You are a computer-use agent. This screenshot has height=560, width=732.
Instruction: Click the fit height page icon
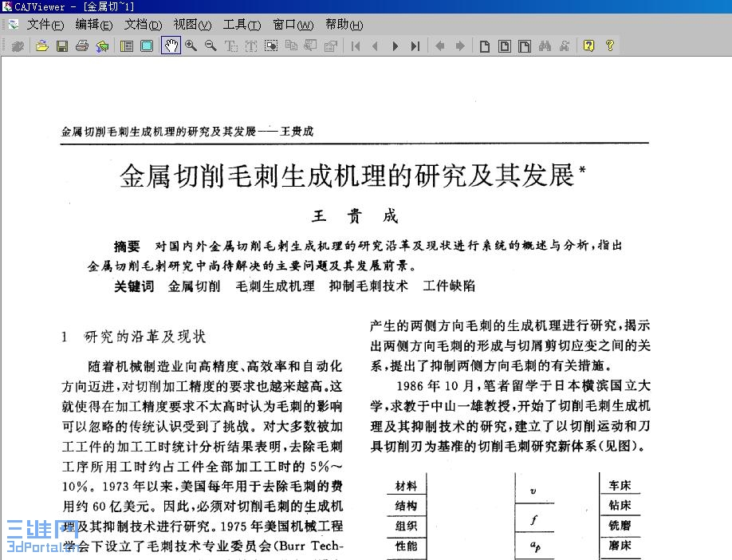coord(524,45)
